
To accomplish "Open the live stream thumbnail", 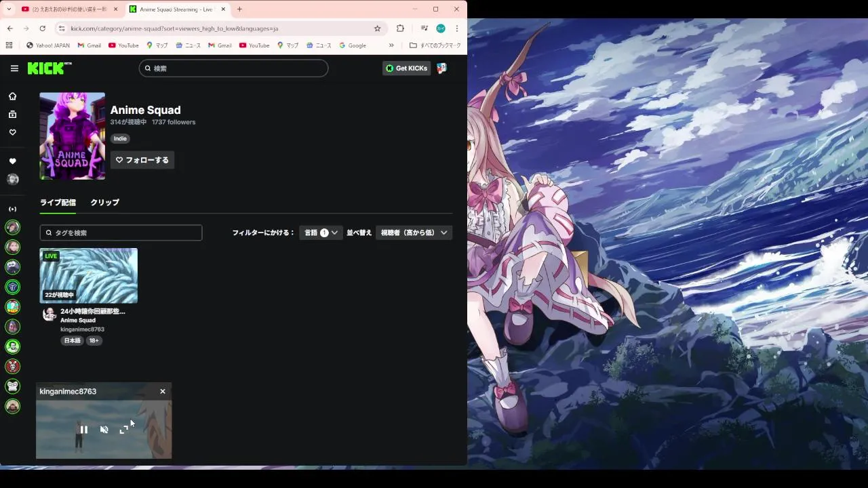I will click(89, 276).
